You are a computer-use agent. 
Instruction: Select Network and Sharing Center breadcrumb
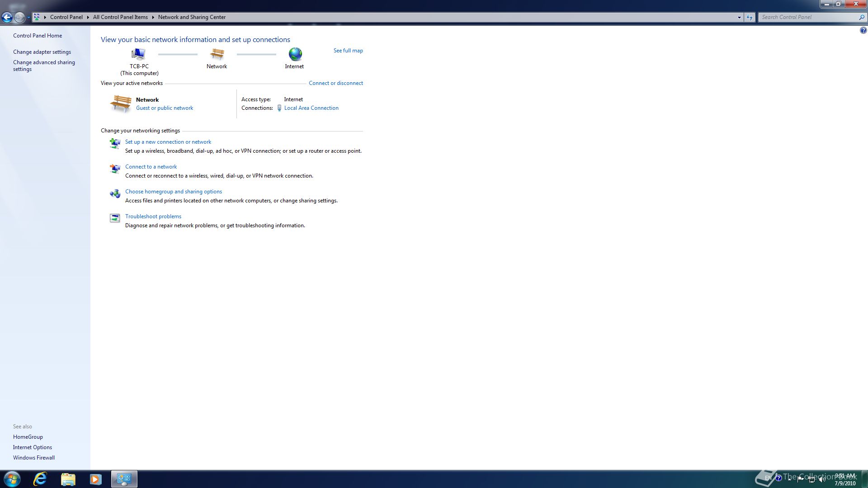(192, 17)
